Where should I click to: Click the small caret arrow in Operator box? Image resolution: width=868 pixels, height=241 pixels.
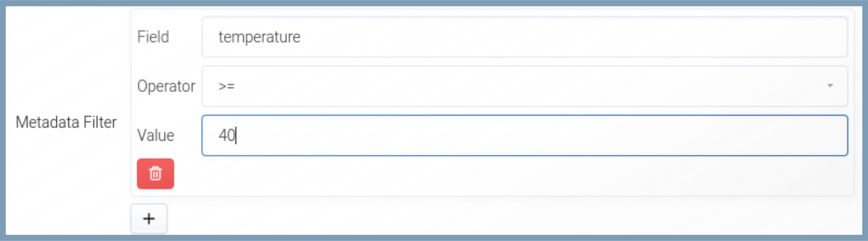(830, 86)
